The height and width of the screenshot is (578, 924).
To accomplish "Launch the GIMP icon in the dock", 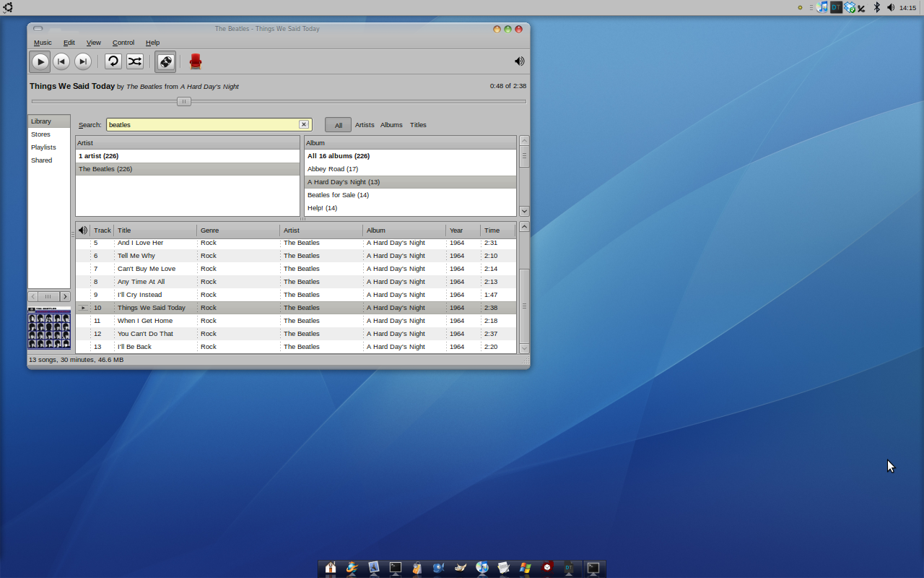I will pyautogui.click(x=461, y=568).
